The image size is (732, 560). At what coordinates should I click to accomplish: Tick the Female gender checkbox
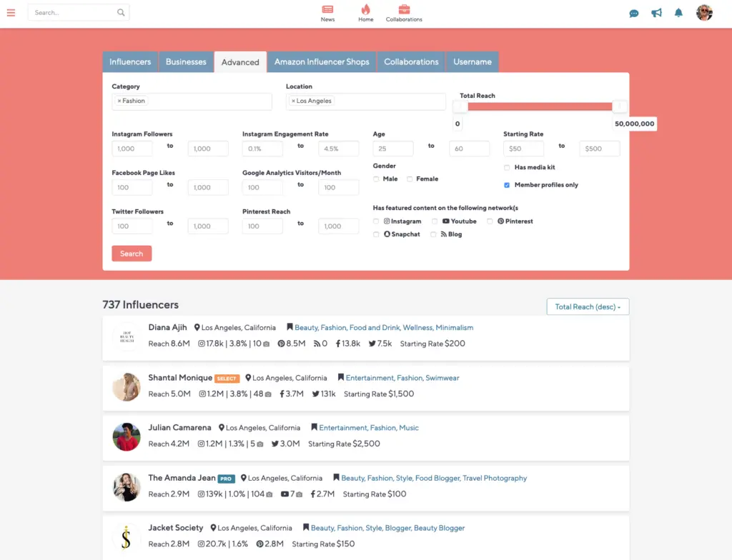pos(410,179)
